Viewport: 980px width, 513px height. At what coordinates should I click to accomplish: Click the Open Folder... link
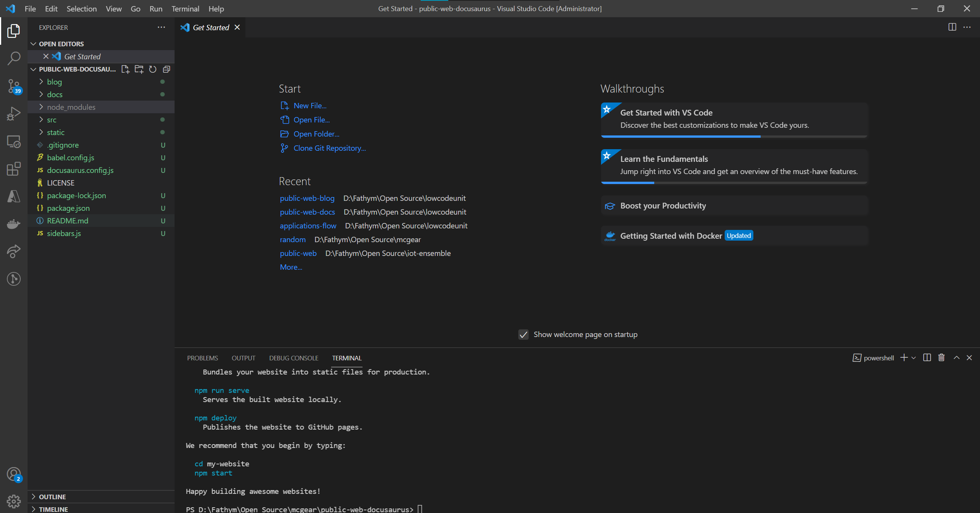317,134
